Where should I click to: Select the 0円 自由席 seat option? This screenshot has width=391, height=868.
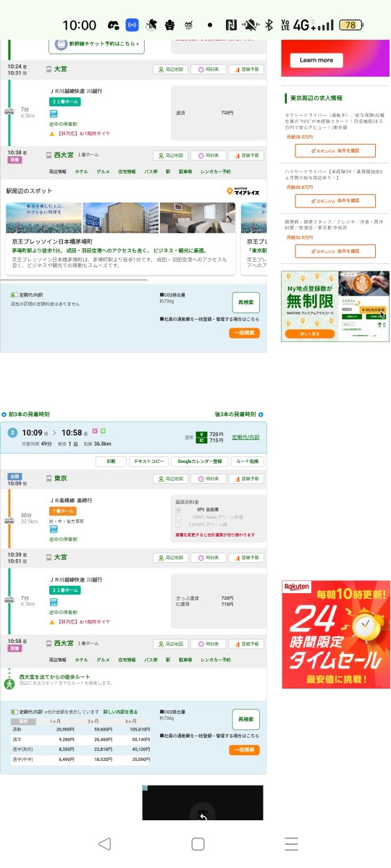click(x=178, y=510)
